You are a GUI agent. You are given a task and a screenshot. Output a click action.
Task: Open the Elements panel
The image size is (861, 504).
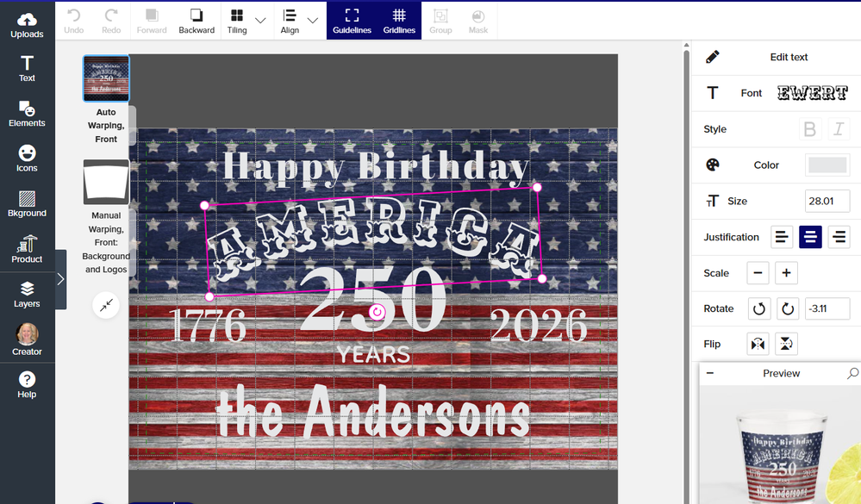(27, 114)
